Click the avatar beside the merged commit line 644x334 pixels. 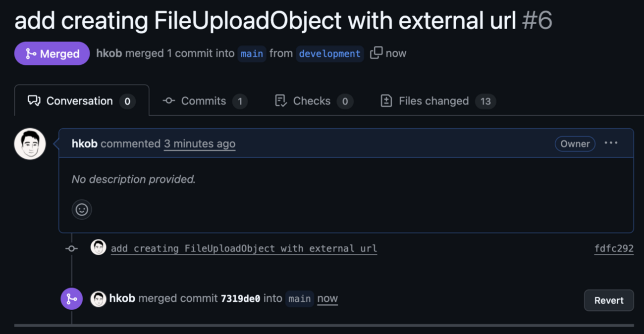[x=98, y=299]
